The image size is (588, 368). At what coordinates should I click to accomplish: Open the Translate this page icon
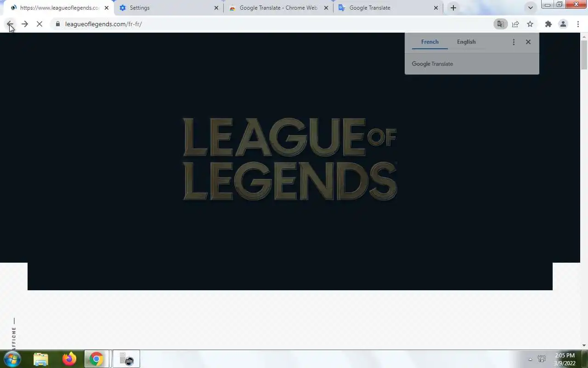coord(501,24)
